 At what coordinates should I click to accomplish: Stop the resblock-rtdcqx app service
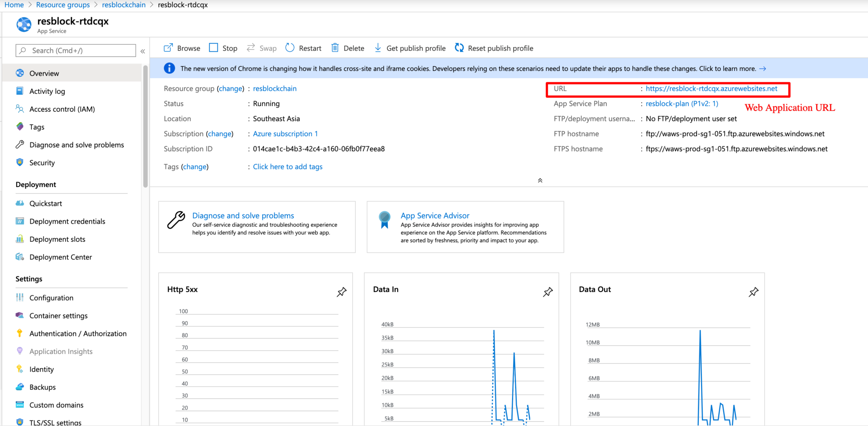pos(223,48)
